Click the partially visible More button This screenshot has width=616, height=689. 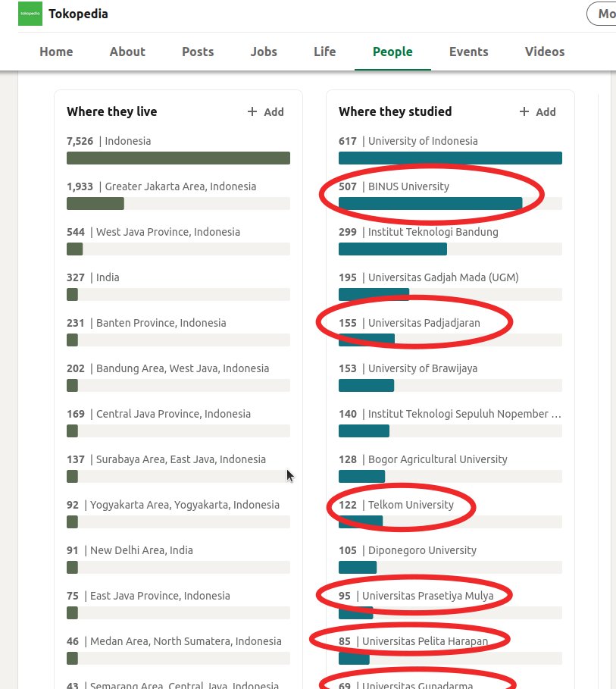point(602,14)
